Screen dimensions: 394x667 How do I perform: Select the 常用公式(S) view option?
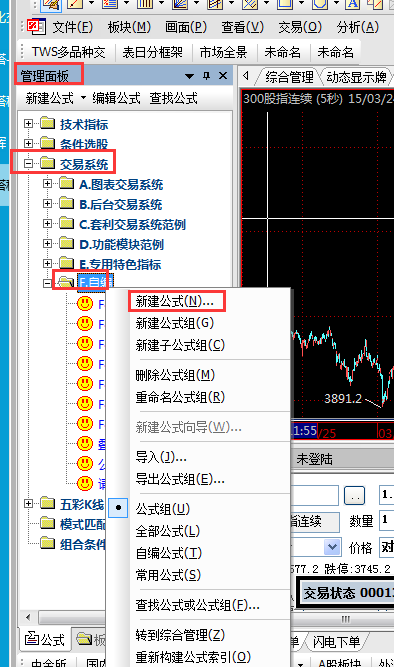(x=168, y=576)
